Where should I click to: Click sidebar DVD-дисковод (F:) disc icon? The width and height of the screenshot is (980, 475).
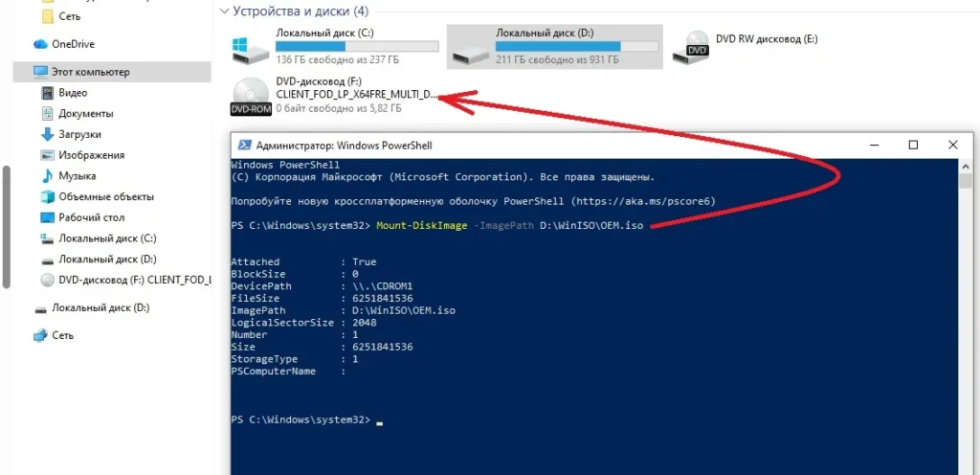click(48, 280)
